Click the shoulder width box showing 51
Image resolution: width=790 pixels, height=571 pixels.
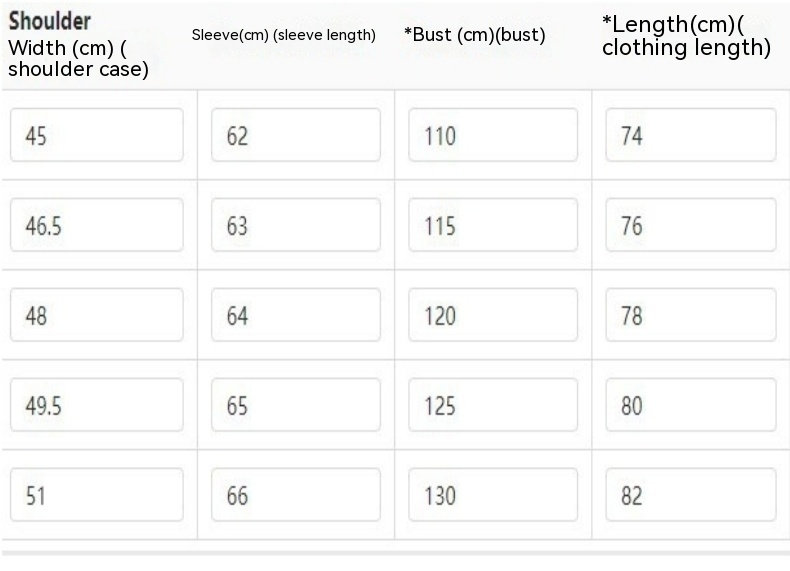pyautogui.click(x=97, y=495)
